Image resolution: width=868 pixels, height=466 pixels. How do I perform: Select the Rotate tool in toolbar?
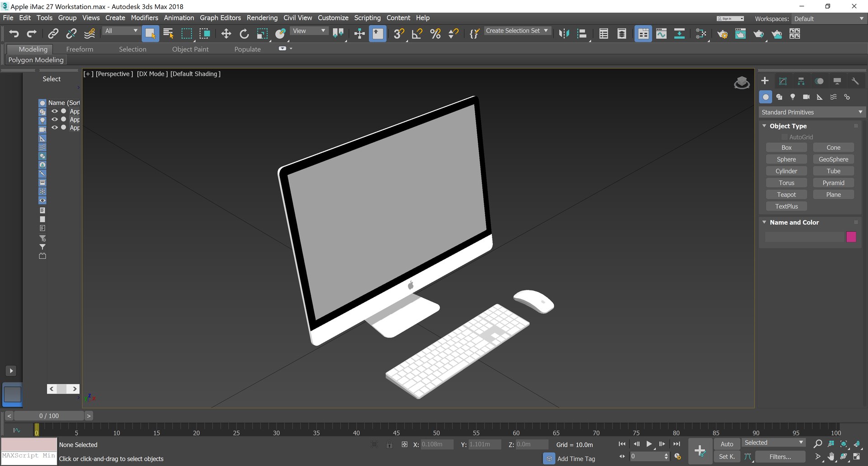pos(244,33)
